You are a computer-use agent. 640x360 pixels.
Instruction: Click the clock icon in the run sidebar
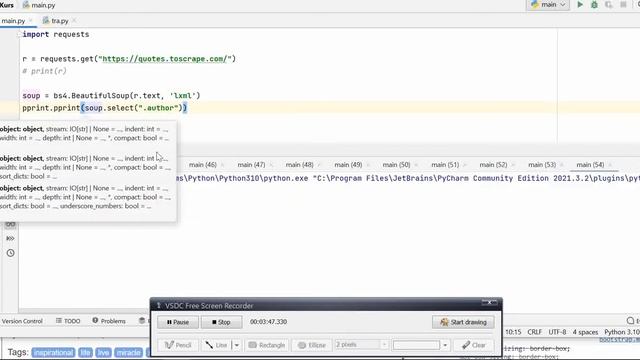(11, 253)
